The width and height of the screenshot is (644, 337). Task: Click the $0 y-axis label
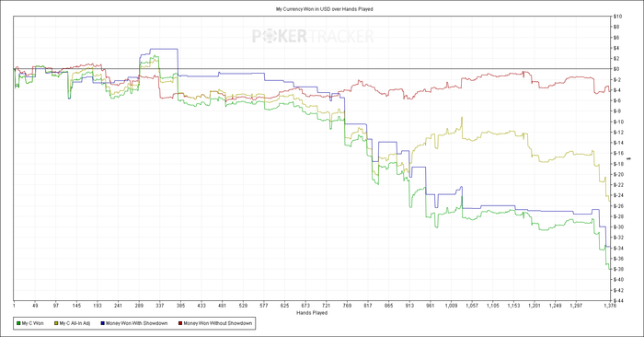(x=616, y=69)
